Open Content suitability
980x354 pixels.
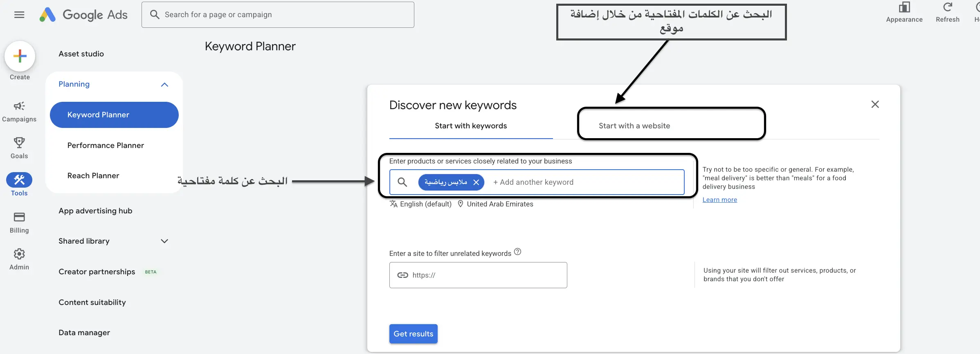92,302
